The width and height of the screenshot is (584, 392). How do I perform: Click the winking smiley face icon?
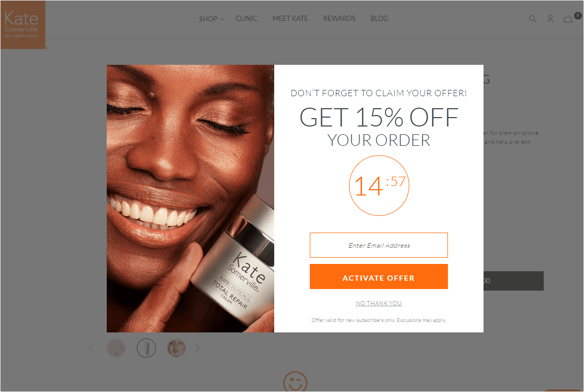pos(295,382)
